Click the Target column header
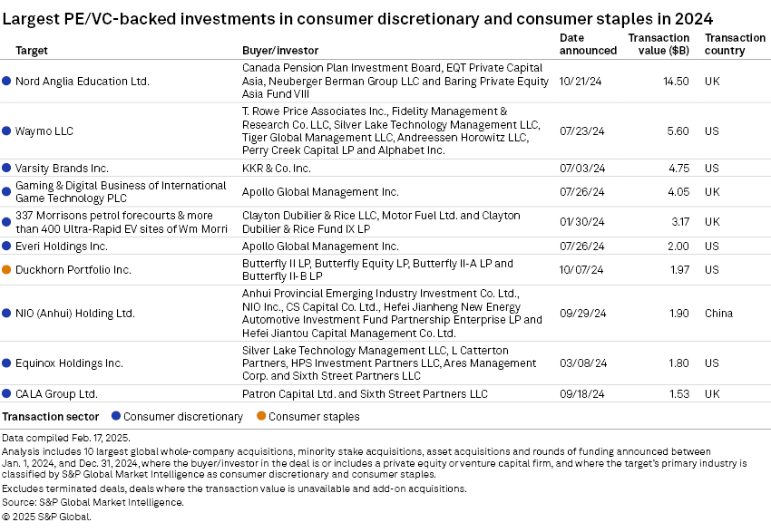This screenshot has width=771, height=532. click(x=32, y=51)
